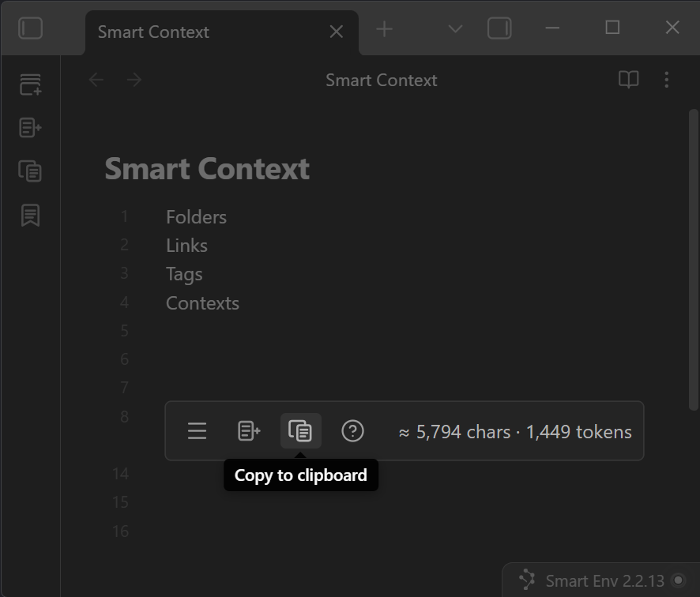Add a new tab
This screenshot has height=597, width=700.
[385, 30]
